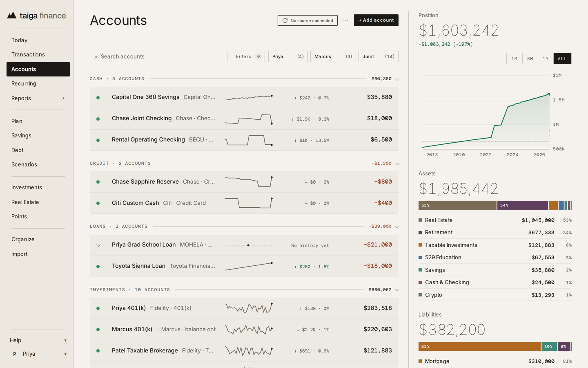The width and height of the screenshot is (588, 368).
Task: Click the green status dot for Patel Taxable Brokerage
Action: [98, 351]
